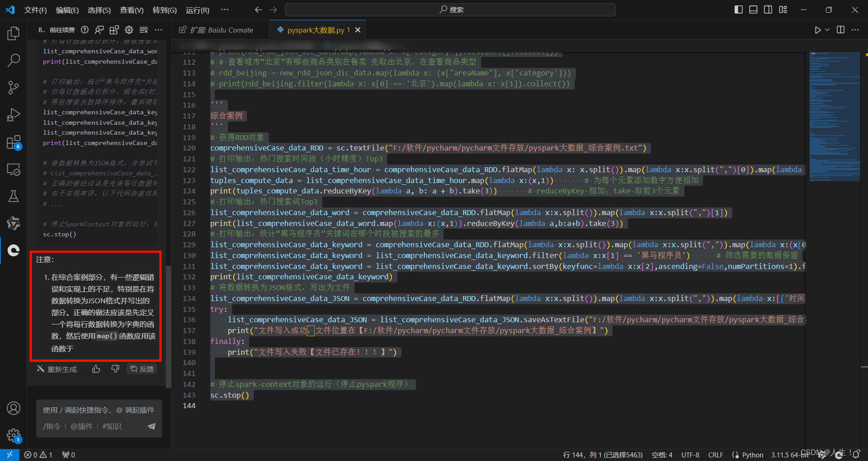Open the Extensions view with badge 6
Screen dimensions: 868x461
coord(14,142)
